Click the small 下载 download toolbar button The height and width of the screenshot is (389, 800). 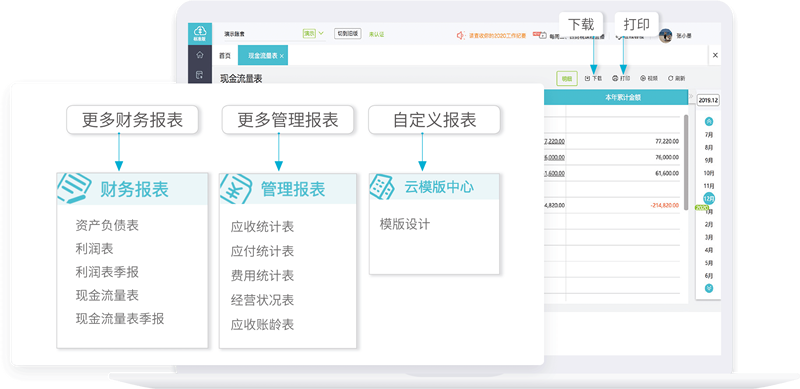pos(593,79)
